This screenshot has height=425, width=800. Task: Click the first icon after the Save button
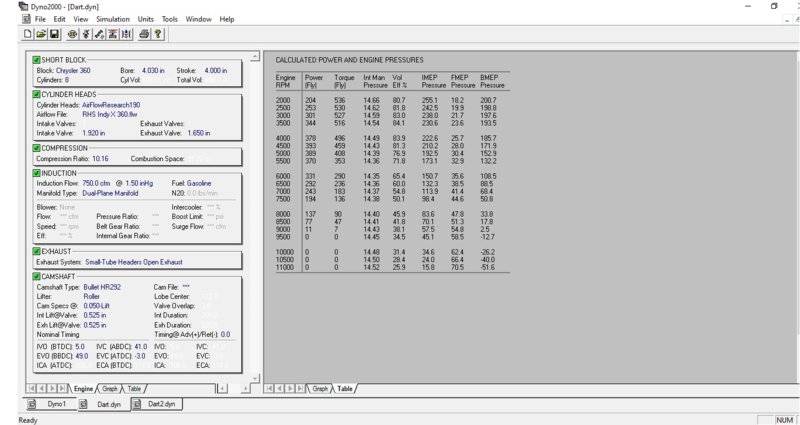(72, 34)
